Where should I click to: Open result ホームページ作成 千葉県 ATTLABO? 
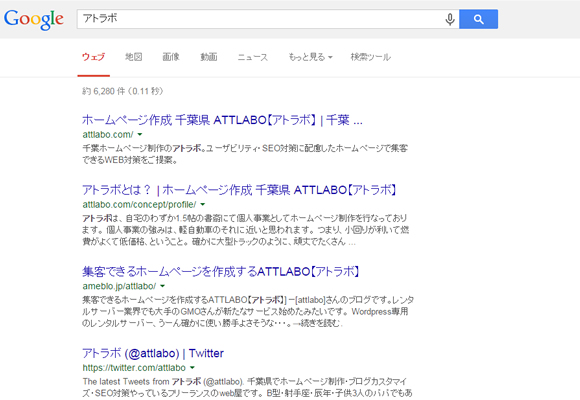tap(222, 120)
